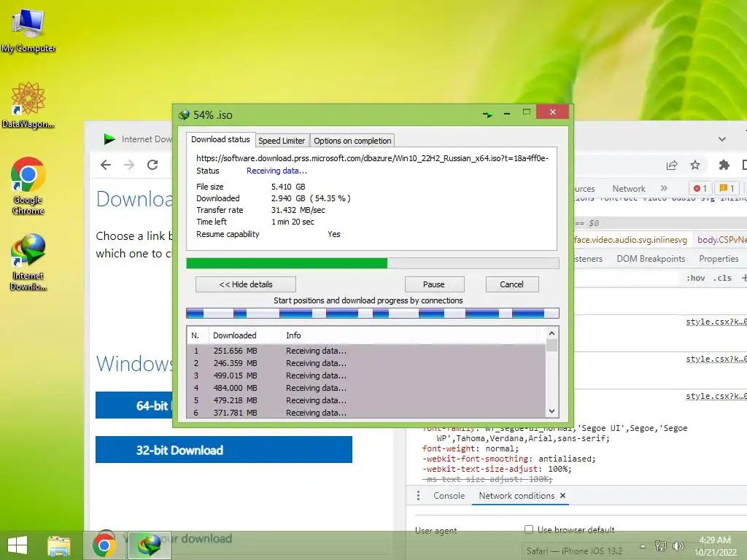Select connection row 3 with 499.015 MB
747x560 pixels.
[366, 376]
